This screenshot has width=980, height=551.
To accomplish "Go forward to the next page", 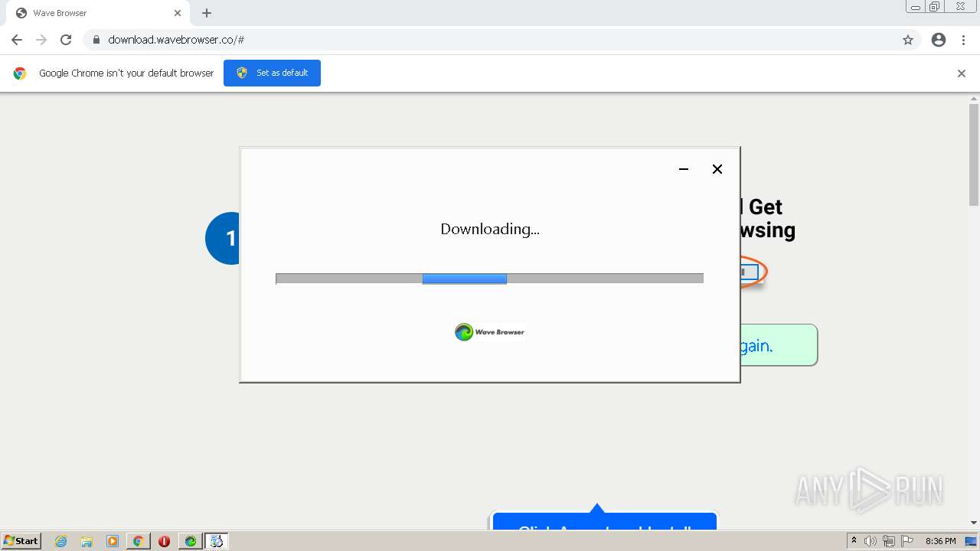I will coord(41,40).
